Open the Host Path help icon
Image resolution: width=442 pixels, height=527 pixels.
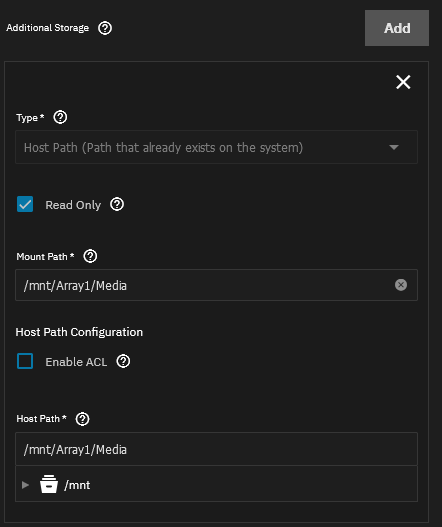82,419
